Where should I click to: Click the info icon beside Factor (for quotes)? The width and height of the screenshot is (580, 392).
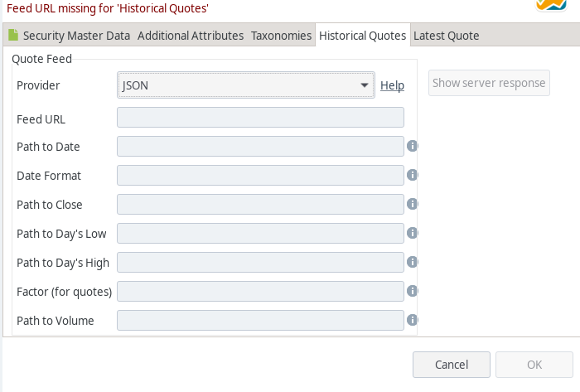click(412, 291)
